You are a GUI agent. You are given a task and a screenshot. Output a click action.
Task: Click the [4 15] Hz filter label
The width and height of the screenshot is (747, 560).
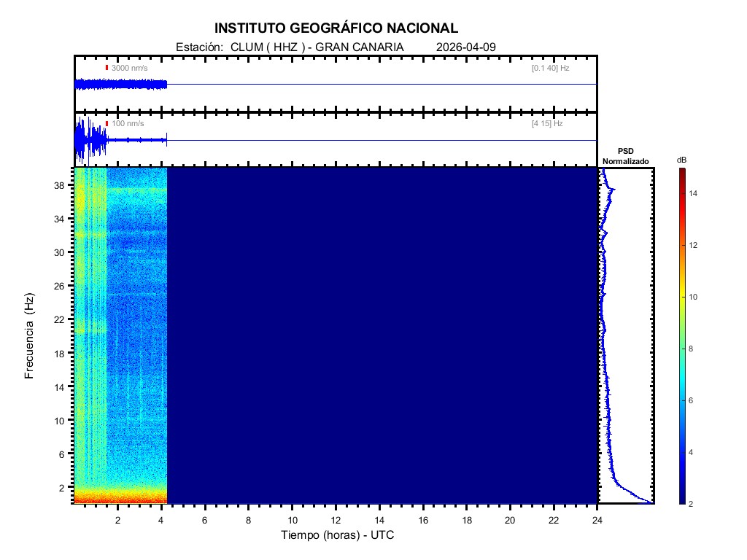(x=547, y=124)
